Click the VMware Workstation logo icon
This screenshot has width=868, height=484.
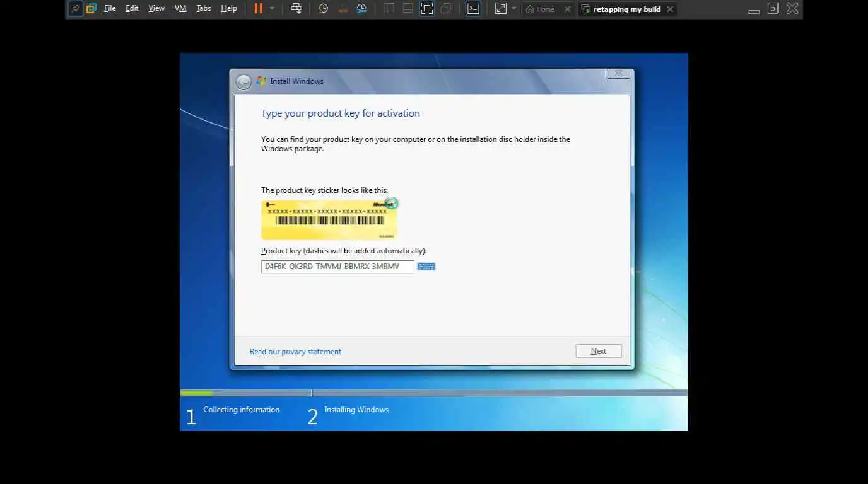coord(91,9)
